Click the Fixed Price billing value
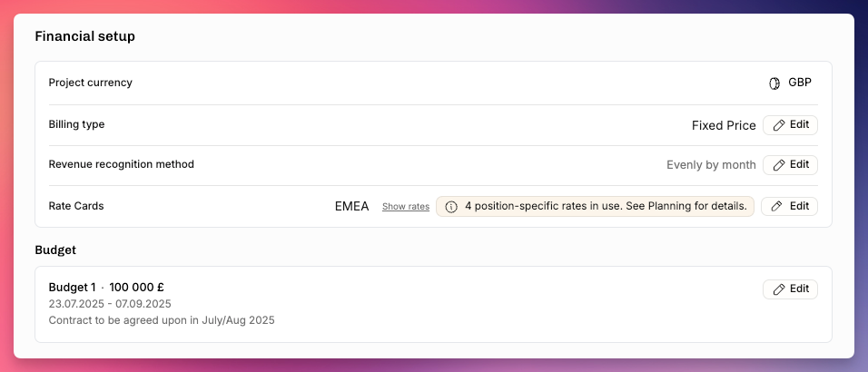 [724, 125]
